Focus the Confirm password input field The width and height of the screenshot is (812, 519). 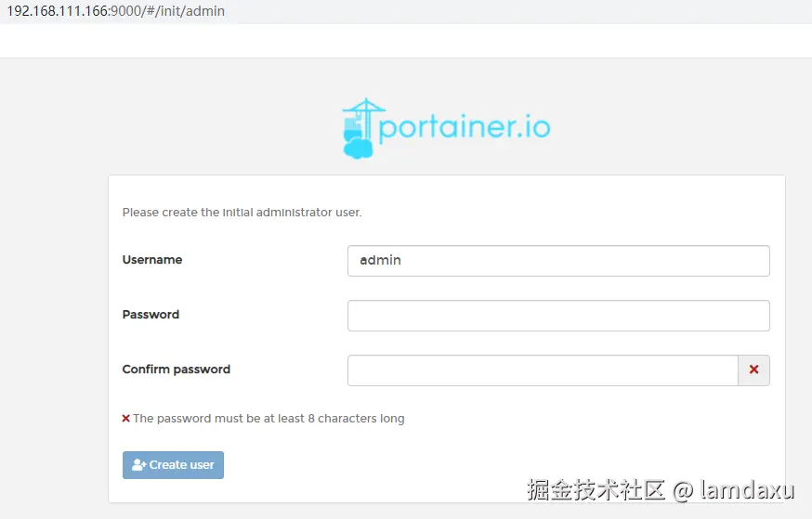543,370
